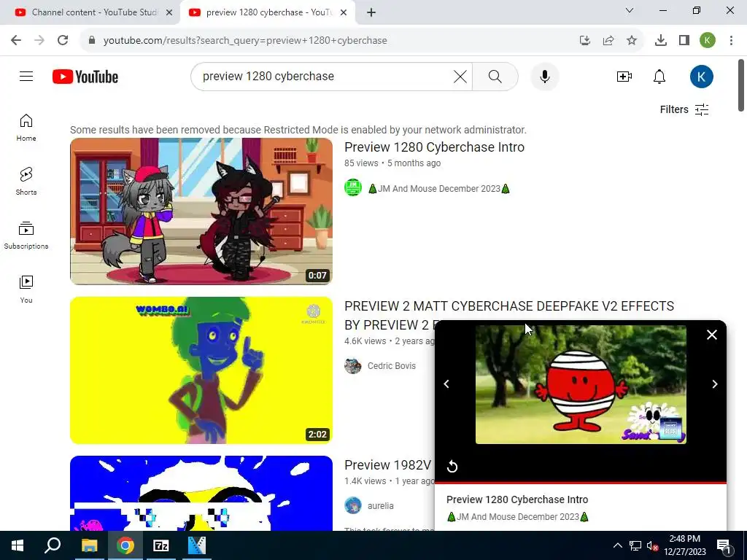Image resolution: width=747 pixels, height=560 pixels.
Task: Replay the video in the miniplayer
Action: pos(452,466)
